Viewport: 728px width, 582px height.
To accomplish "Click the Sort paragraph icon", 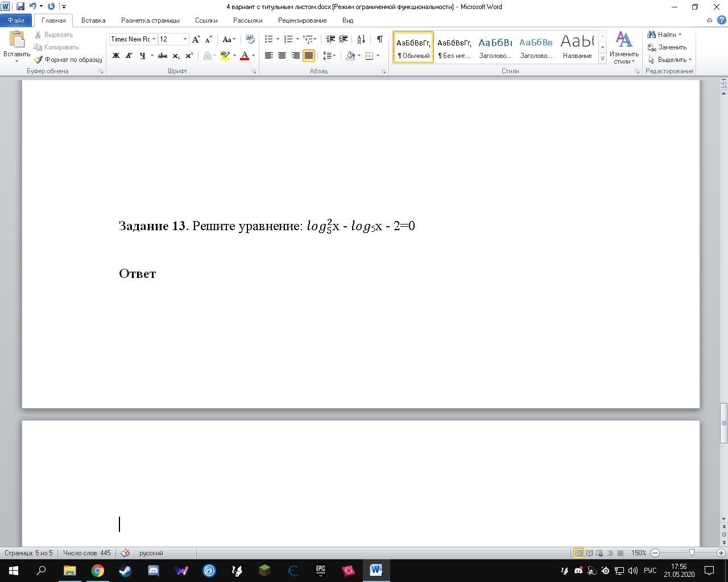I will coord(361,39).
